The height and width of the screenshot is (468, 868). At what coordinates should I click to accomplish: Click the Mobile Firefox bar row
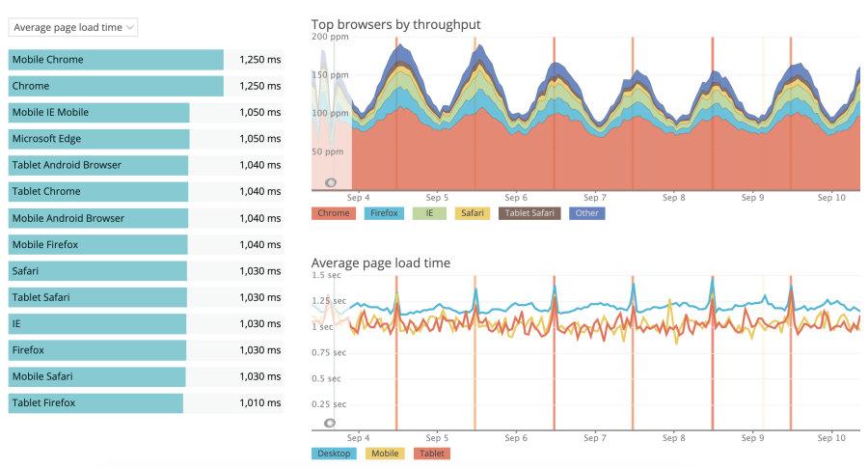[x=145, y=245]
